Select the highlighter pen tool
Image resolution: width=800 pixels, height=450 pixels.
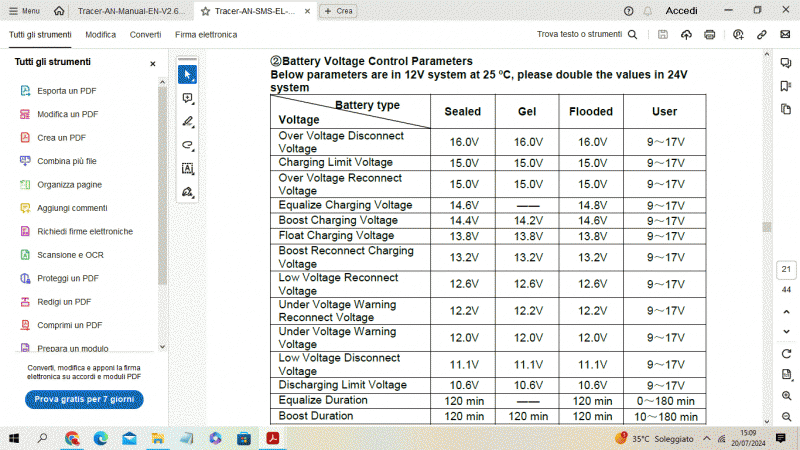tap(187, 121)
